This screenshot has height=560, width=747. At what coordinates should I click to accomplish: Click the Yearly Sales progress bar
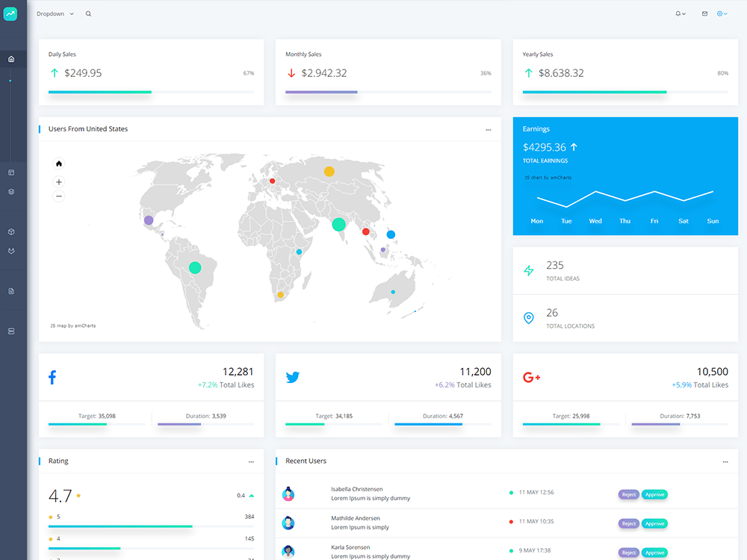[x=625, y=92]
